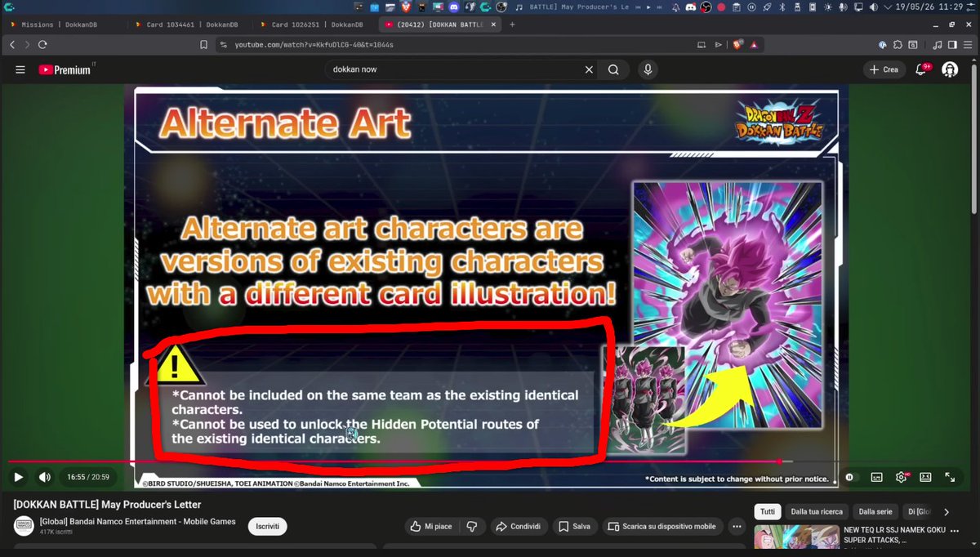Open account avatar menu
Screen dimensions: 980x557
coord(950,69)
